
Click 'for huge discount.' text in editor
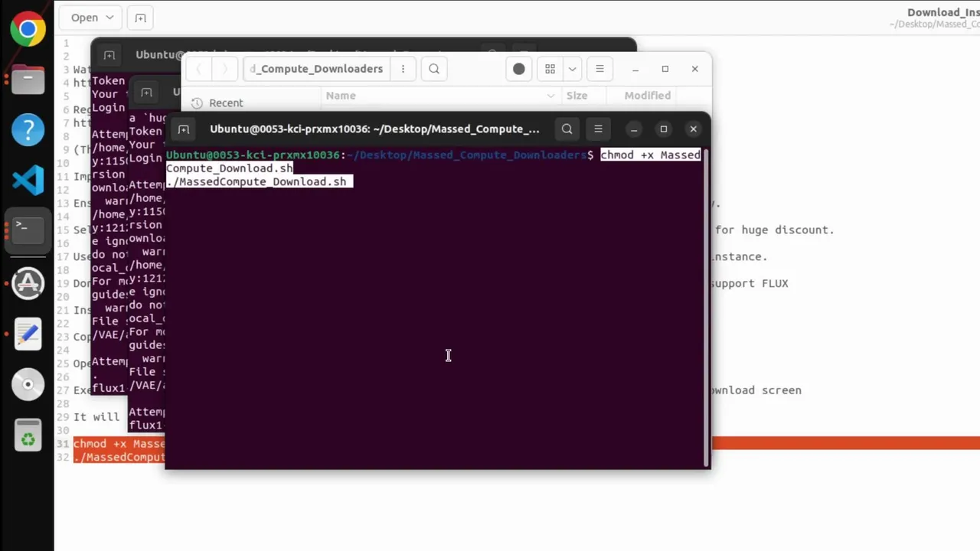tap(775, 230)
